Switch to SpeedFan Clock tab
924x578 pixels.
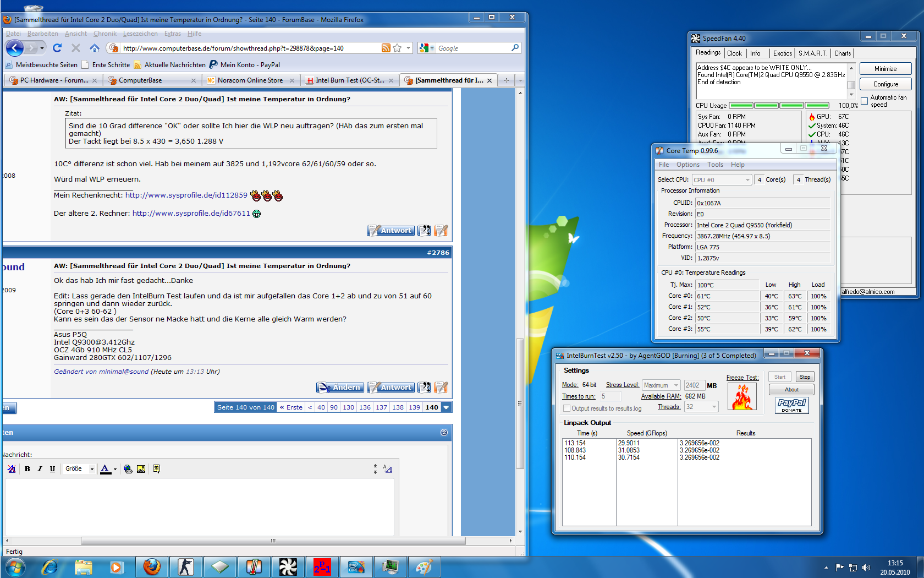tap(734, 53)
